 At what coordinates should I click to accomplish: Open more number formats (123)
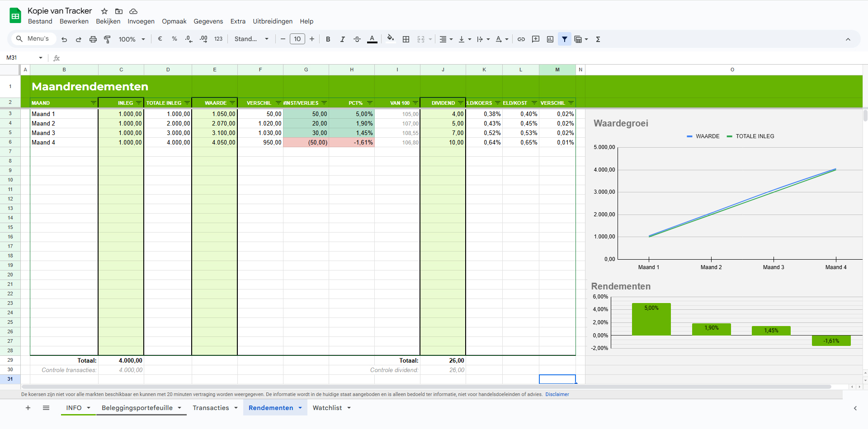[x=218, y=39]
